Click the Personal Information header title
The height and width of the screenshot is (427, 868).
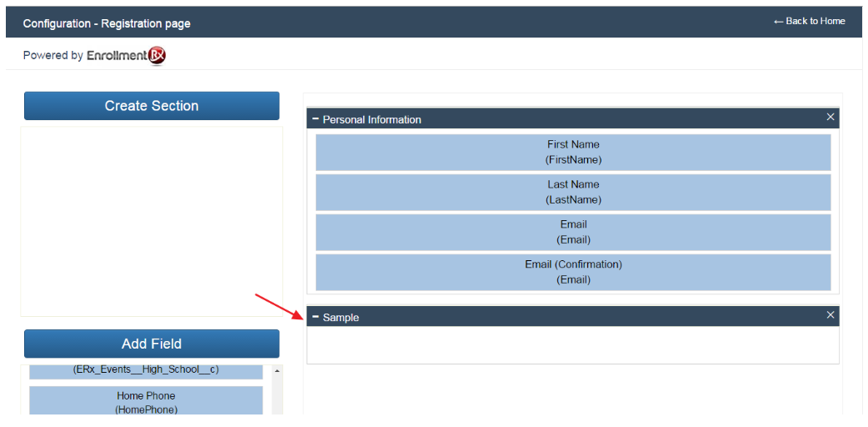[372, 119]
